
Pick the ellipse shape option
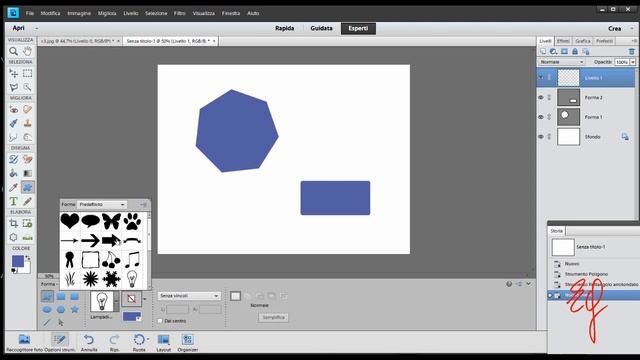tap(47, 310)
